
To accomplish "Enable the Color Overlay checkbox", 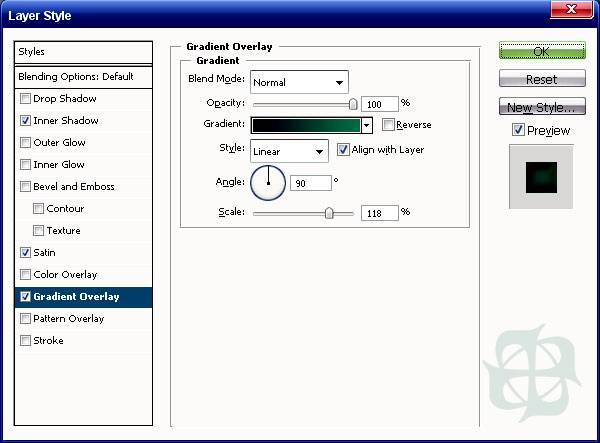I will (x=25, y=275).
